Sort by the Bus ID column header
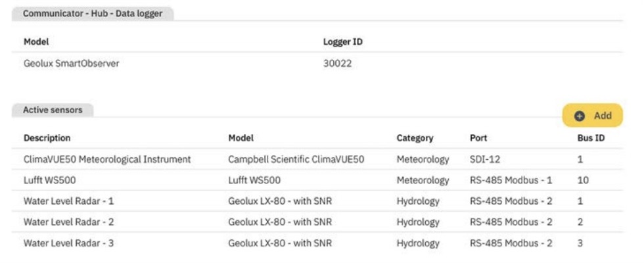 click(x=586, y=138)
